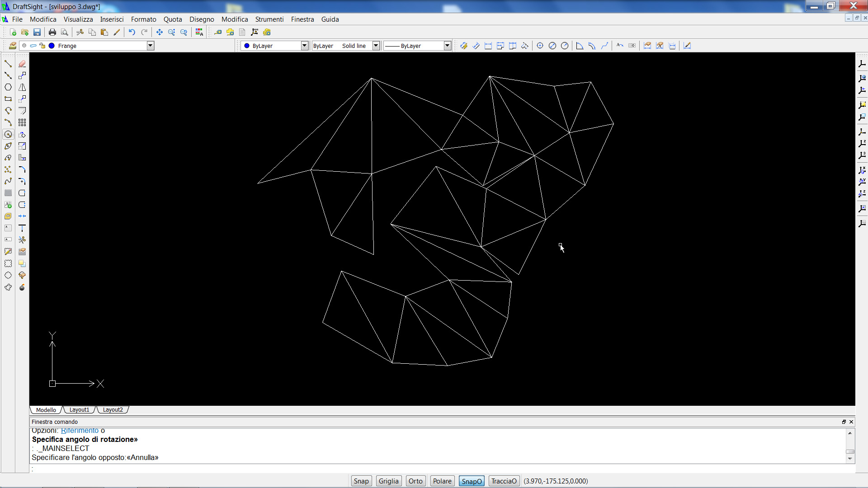Image resolution: width=868 pixels, height=488 pixels.
Task: Open the Strumenti menu
Action: [269, 19]
